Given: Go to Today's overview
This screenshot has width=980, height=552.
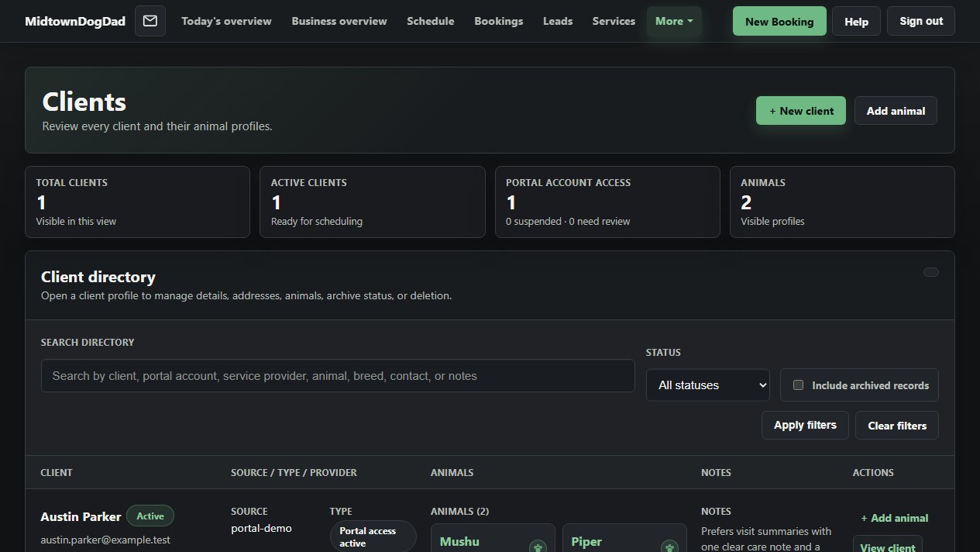Looking at the screenshot, I should point(226,21).
